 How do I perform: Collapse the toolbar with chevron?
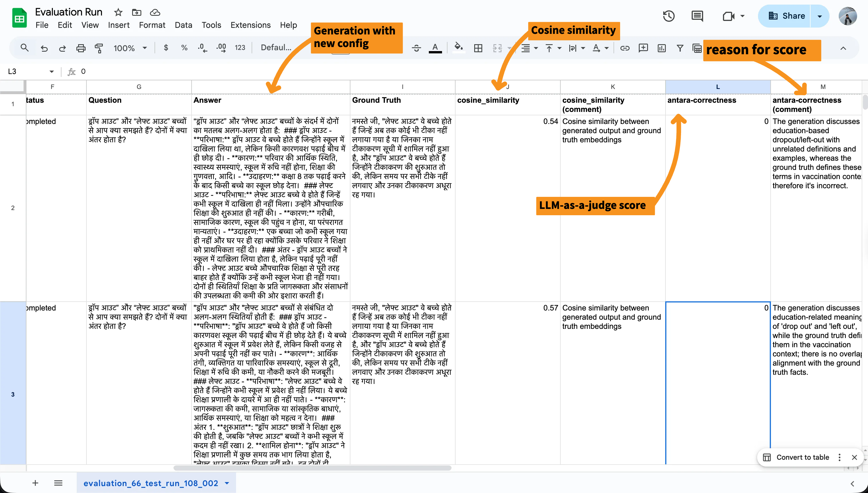tap(843, 48)
